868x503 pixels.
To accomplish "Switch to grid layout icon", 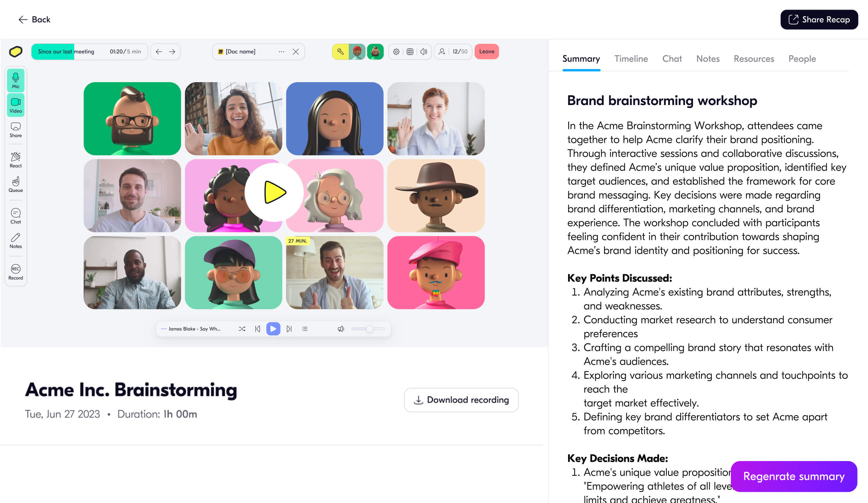I will pyautogui.click(x=410, y=52).
